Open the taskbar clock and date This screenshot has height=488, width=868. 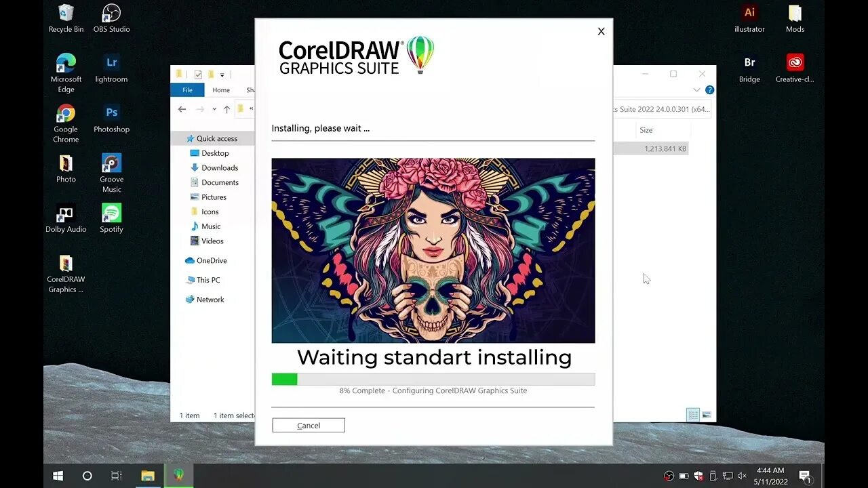[771, 476]
